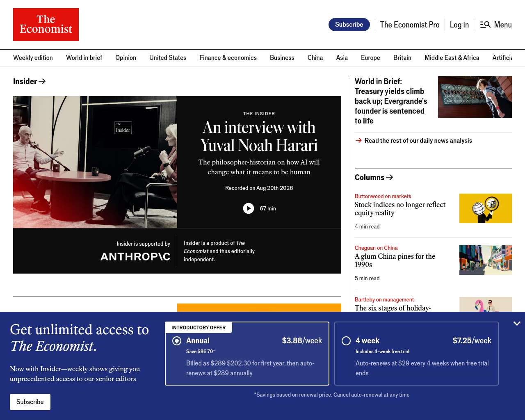Screen dimensions: 525x420
Task: Click "Recorded on Aug 20th 2026" text
Action: coord(259,188)
